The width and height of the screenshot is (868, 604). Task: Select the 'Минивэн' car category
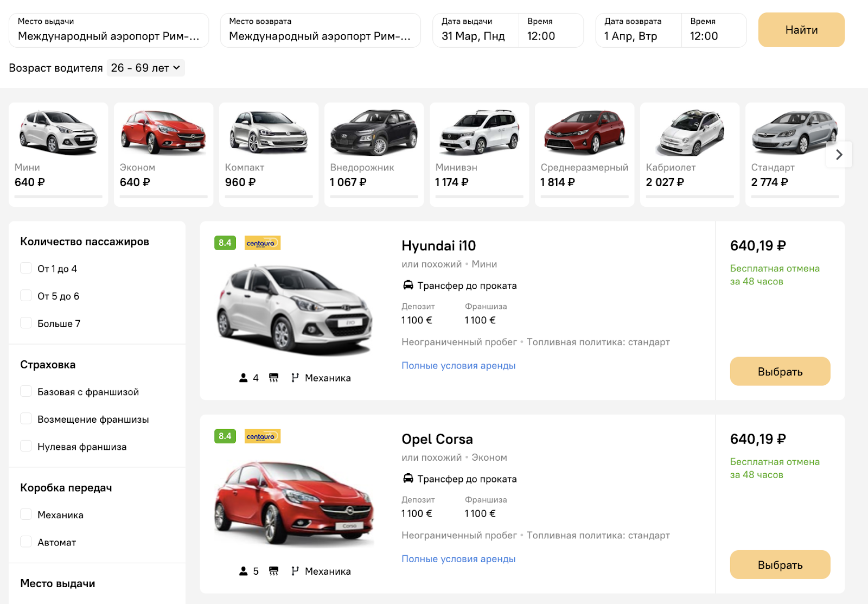click(x=480, y=155)
